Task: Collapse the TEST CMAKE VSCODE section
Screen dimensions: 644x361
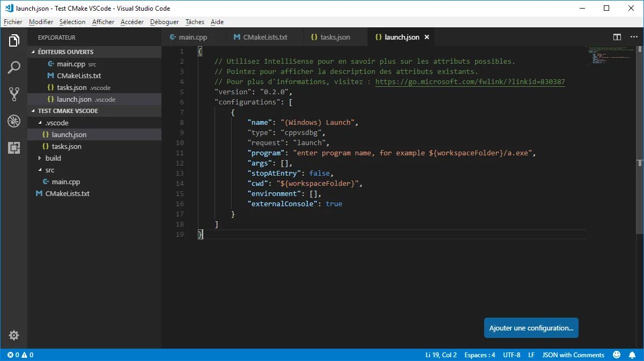Action: pos(94,111)
